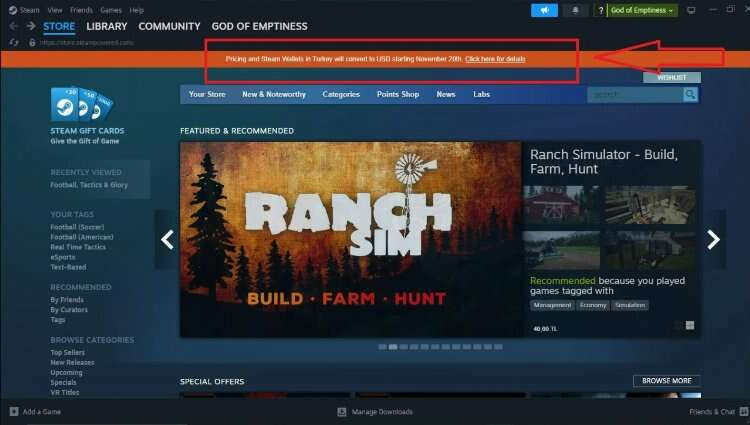Select the tractor field screenshot thumbnail
This screenshot has width=750, height=425.
click(561, 251)
